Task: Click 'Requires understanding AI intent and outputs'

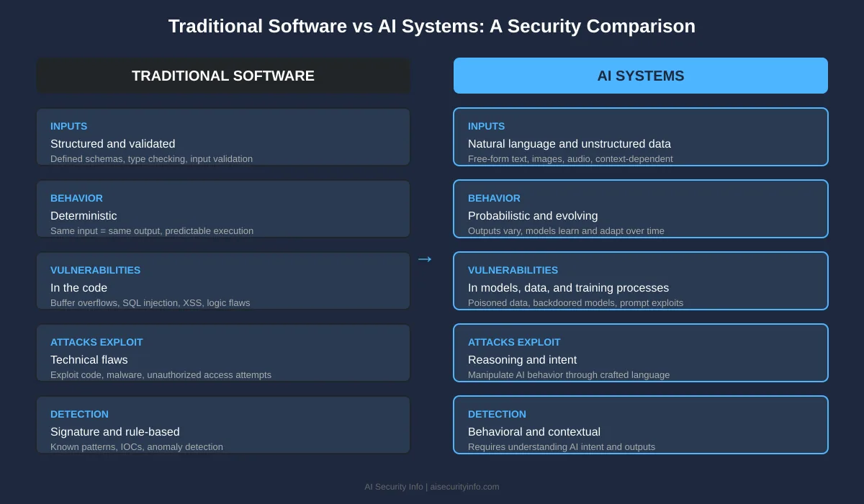Action: coord(562,447)
